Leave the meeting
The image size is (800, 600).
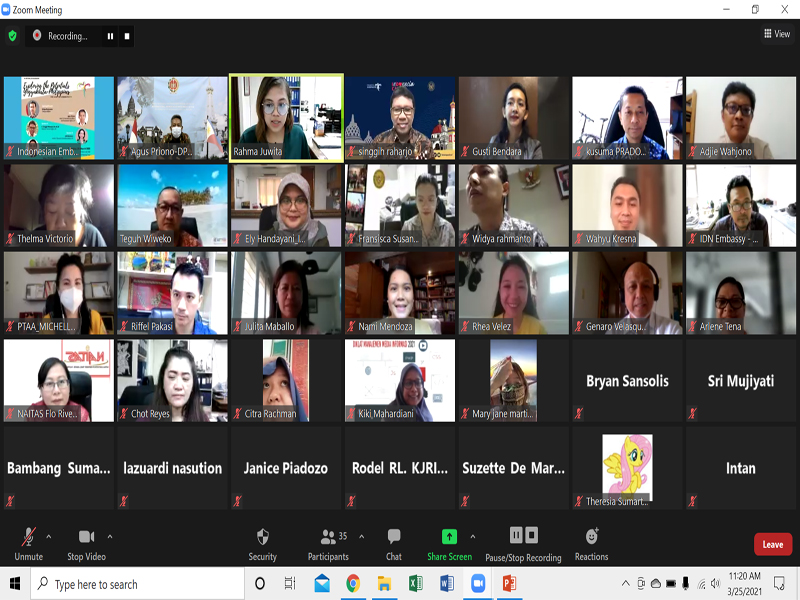[x=772, y=544]
